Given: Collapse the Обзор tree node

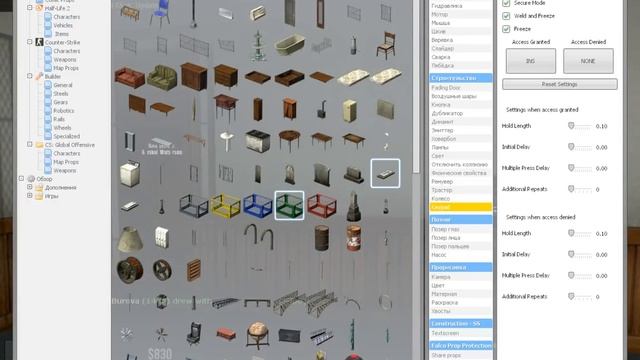Looking at the screenshot, I should coord(22,178).
